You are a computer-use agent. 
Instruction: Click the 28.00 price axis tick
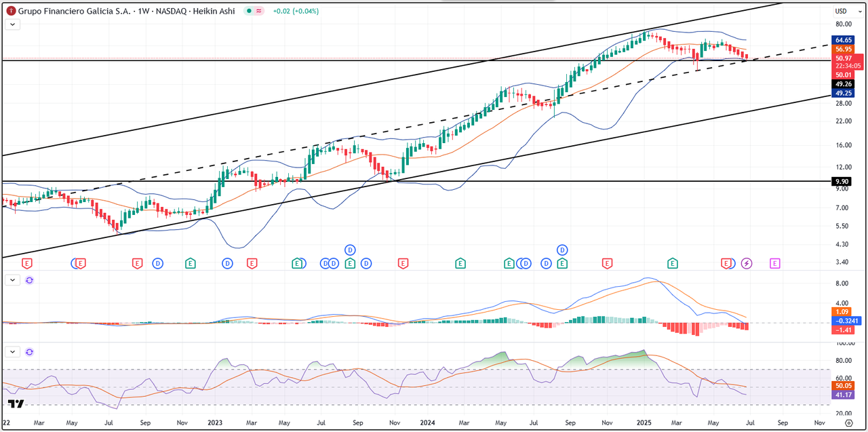pos(844,103)
